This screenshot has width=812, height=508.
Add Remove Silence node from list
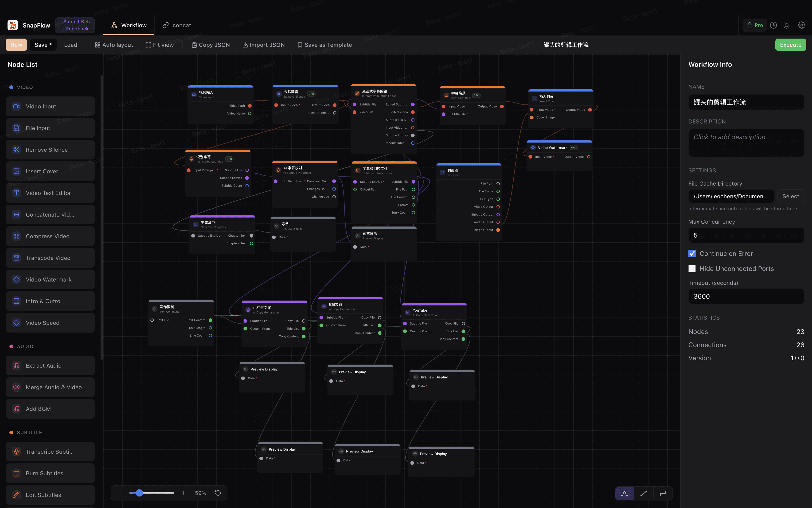50,150
